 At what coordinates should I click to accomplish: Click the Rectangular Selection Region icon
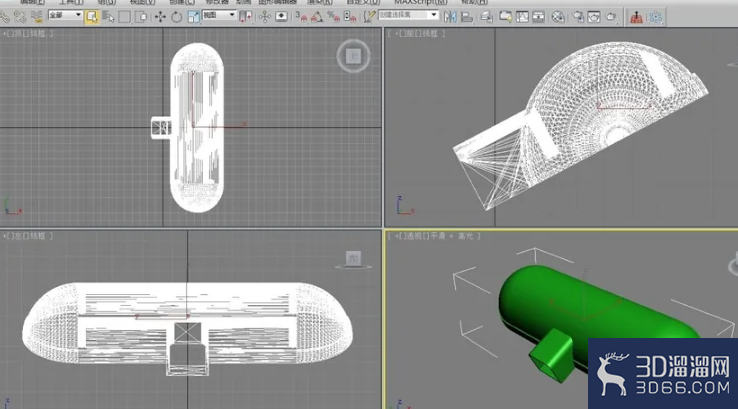(124, 17)
